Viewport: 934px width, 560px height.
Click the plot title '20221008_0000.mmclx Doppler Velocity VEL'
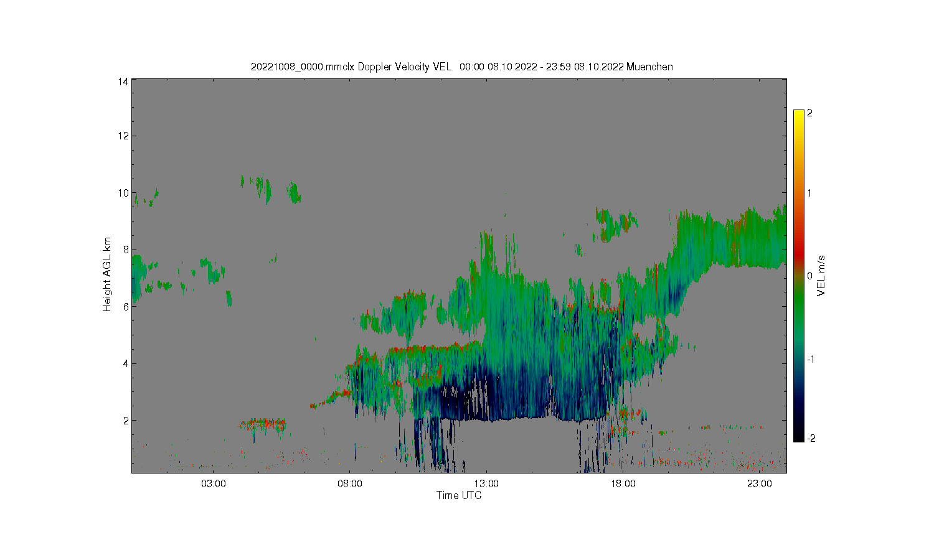coord(351,67)
